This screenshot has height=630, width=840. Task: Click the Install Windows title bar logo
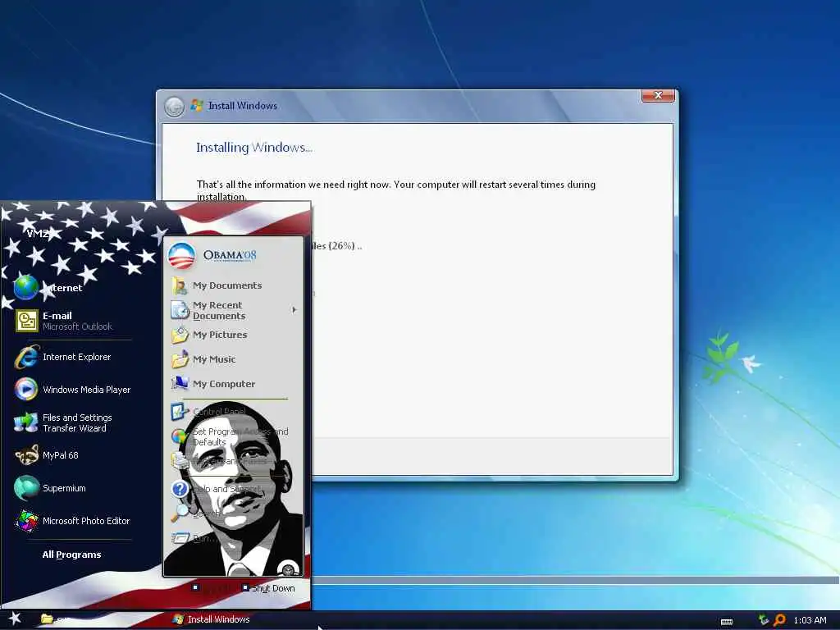point(197,105)
